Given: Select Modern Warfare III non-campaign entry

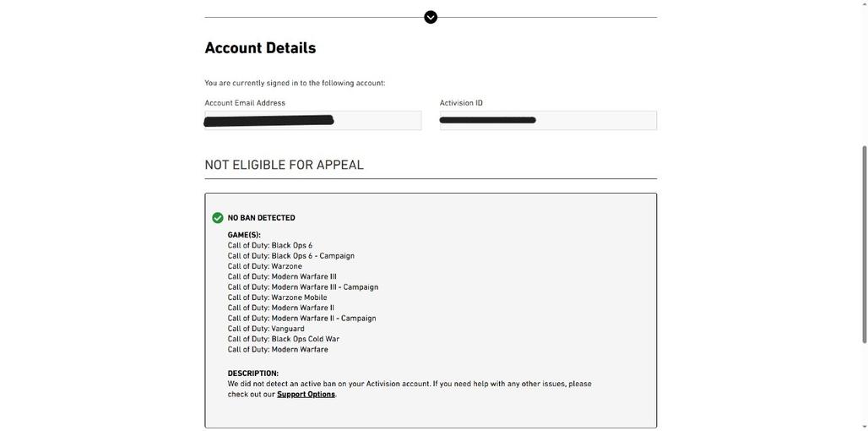Looking at the screenshot, I should point(282,276).
